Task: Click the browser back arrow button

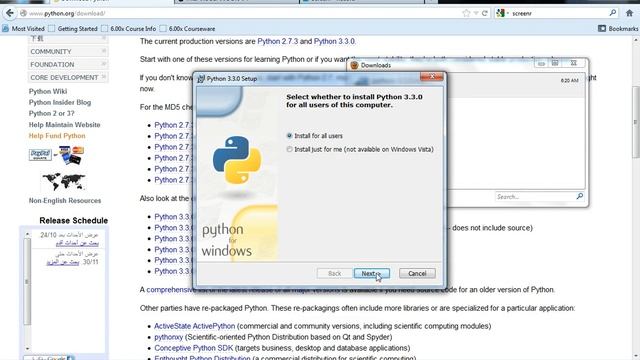Action: pyautogui.click(x=10, y=13)
